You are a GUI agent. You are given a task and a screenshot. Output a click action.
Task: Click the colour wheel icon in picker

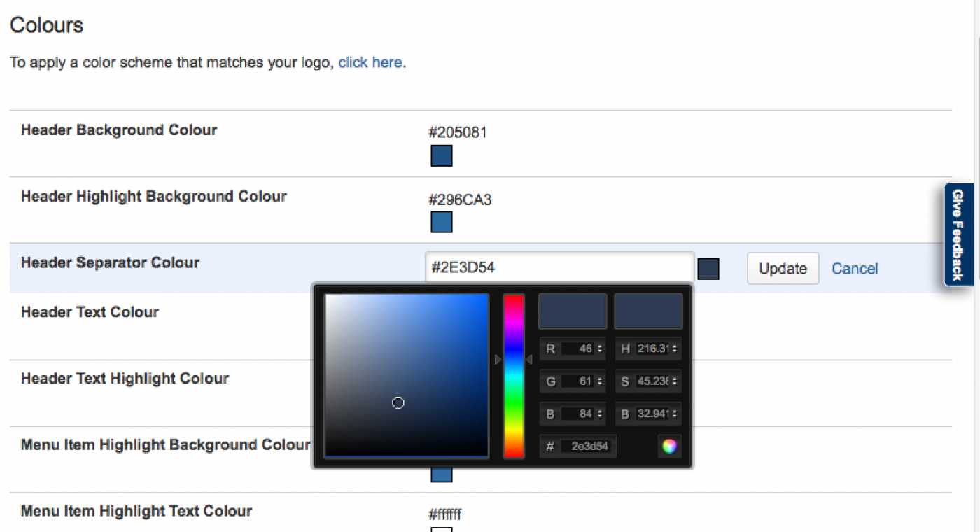pos(669,446)
